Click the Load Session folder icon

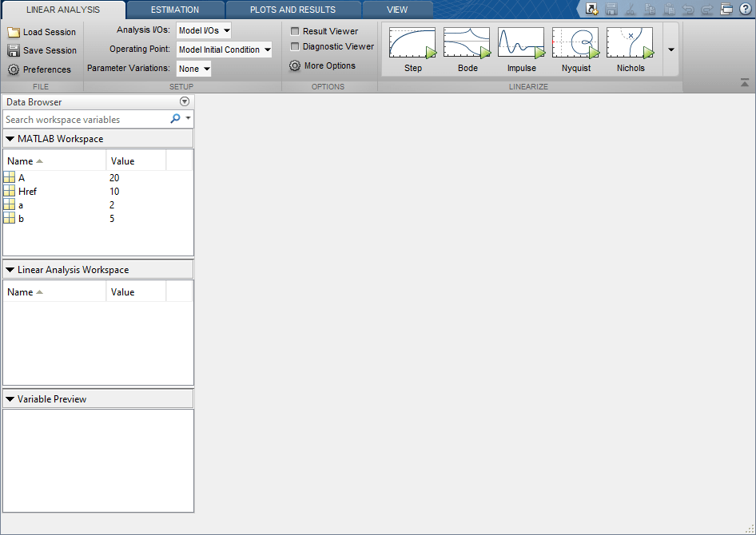pos(14,32)
